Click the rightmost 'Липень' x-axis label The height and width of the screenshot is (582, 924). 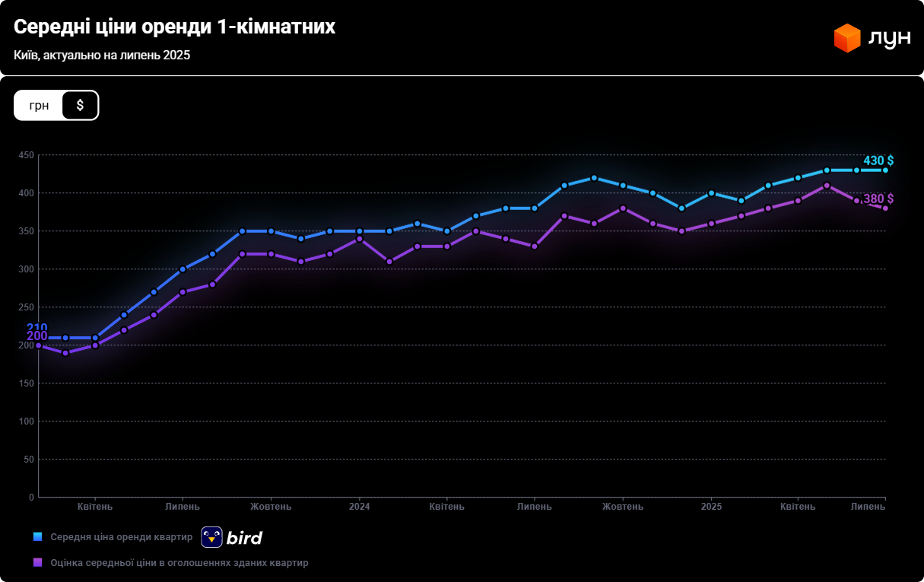click(867, 507)
